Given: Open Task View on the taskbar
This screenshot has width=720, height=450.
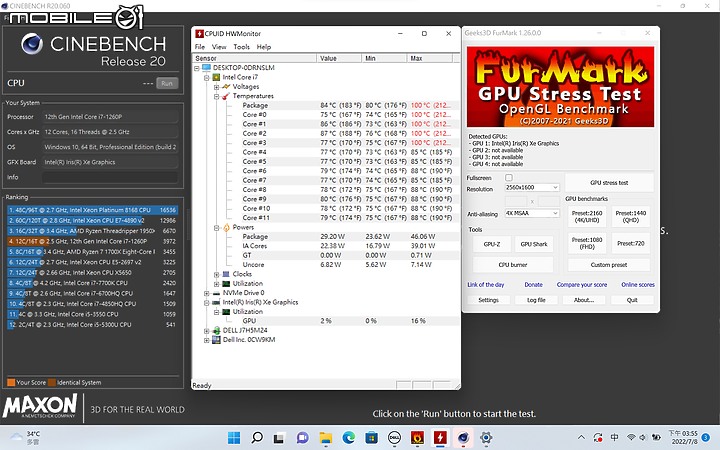Looking at the screenshot, I should tap(279, 438).
